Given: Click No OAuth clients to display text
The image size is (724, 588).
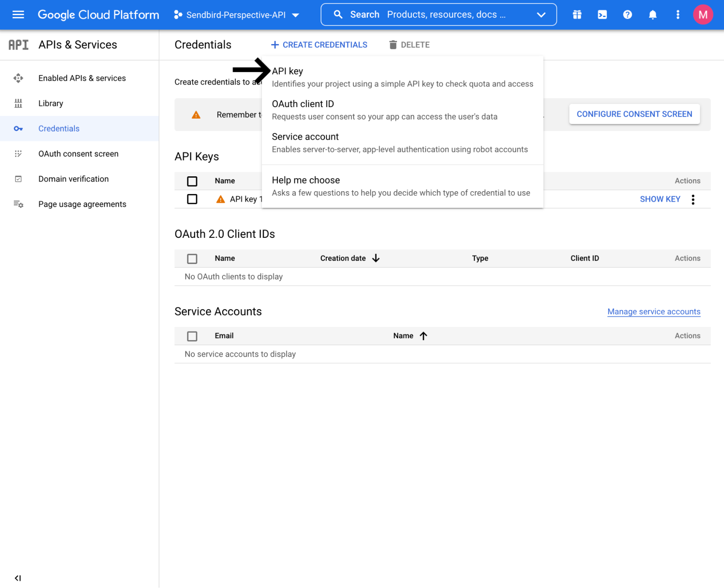Looking at the screenshot, I should (x=234, y=277).
